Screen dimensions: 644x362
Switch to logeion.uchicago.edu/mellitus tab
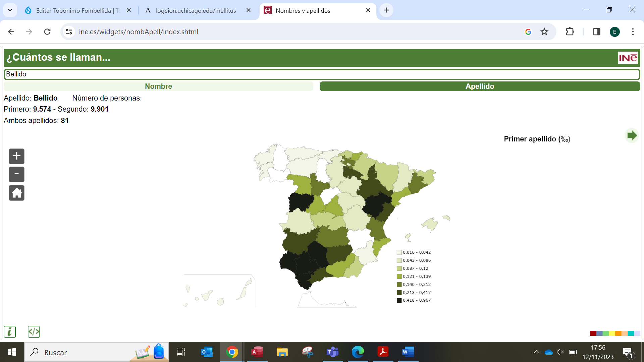click(196, 11)
